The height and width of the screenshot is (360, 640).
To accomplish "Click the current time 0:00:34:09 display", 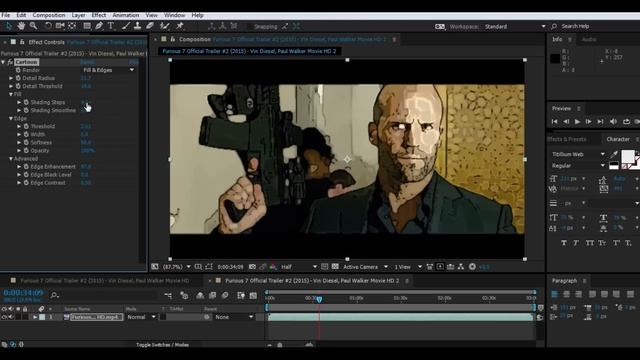I will click(23, 293).
